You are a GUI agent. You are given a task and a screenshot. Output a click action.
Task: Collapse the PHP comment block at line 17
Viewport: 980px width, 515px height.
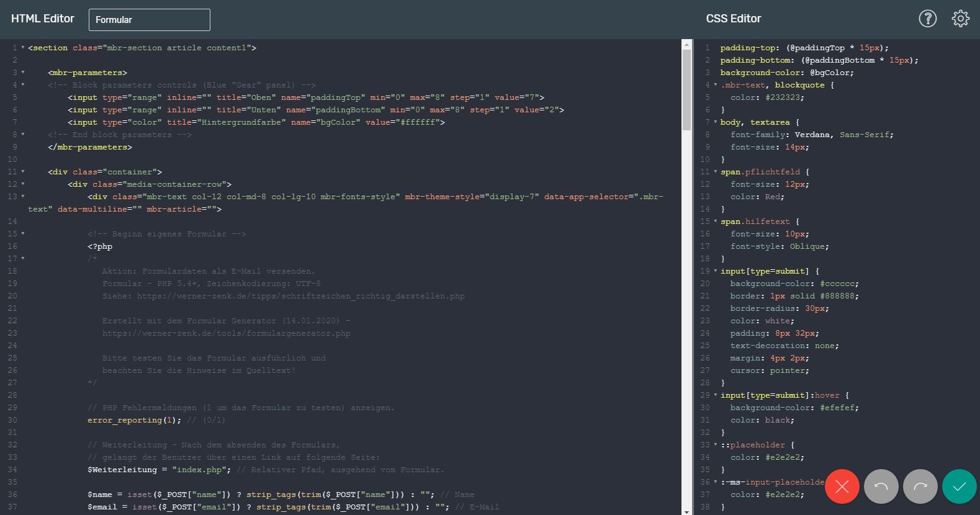point(23,259)
